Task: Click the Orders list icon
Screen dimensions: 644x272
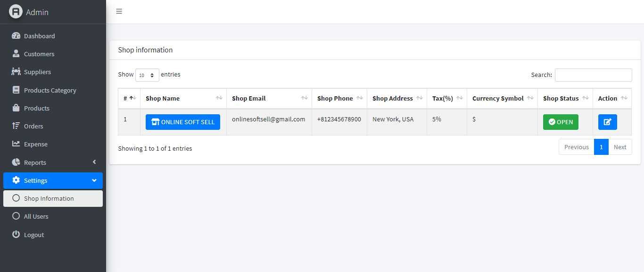Action: pos(16,126)
